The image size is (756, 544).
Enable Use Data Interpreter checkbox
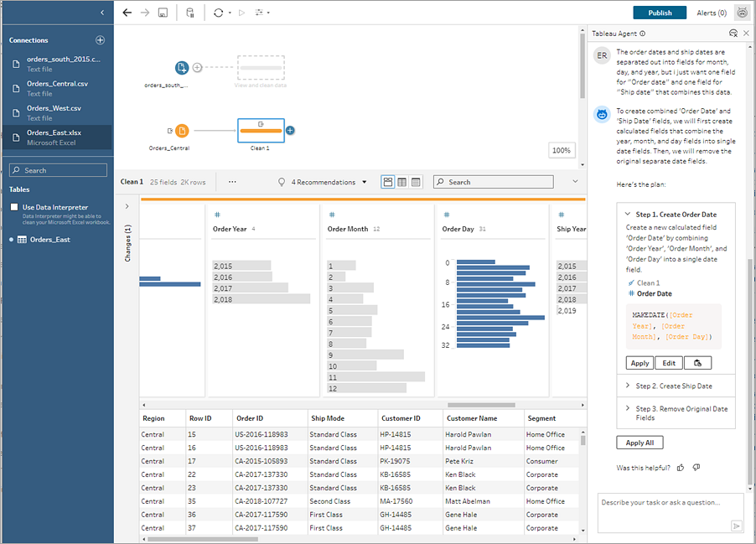point(14,207)
